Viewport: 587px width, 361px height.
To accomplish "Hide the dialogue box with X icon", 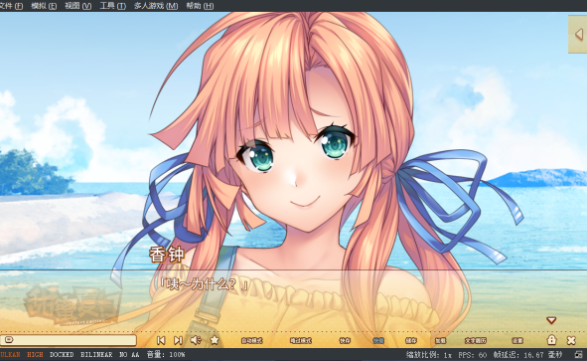I will pyautogui.click(x=571, y=340).
